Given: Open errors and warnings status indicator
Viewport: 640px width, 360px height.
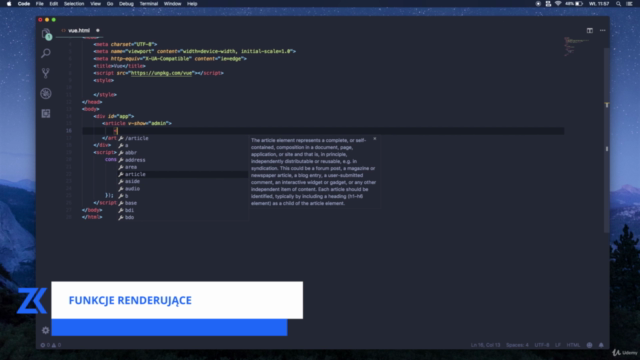Looking at the screenshot, I should [x=51, y=345].
